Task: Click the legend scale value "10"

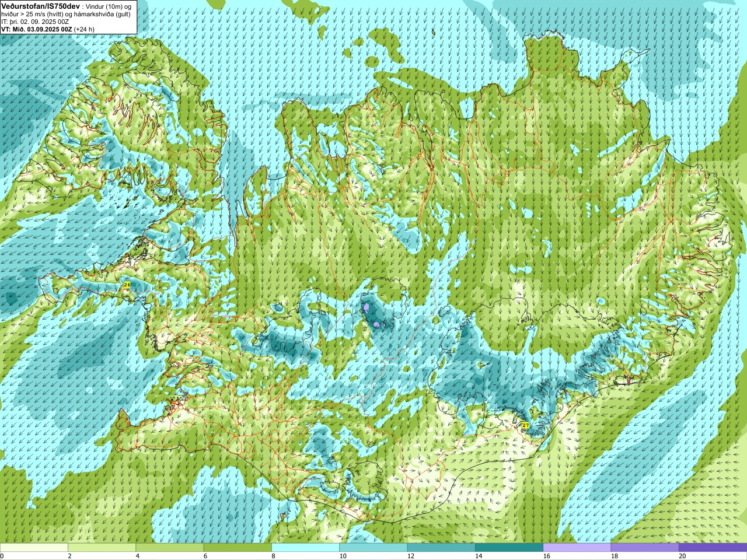Action: pos(343,556)
